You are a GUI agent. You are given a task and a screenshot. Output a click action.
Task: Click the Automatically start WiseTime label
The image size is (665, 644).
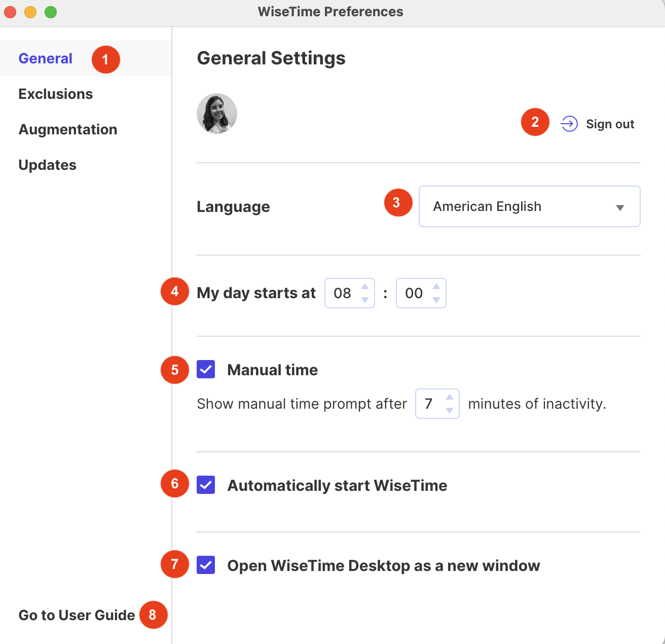coord(337,486)
